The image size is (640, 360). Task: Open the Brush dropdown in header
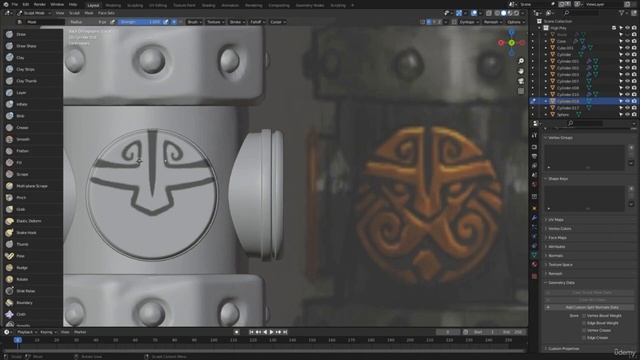(194, 22)
